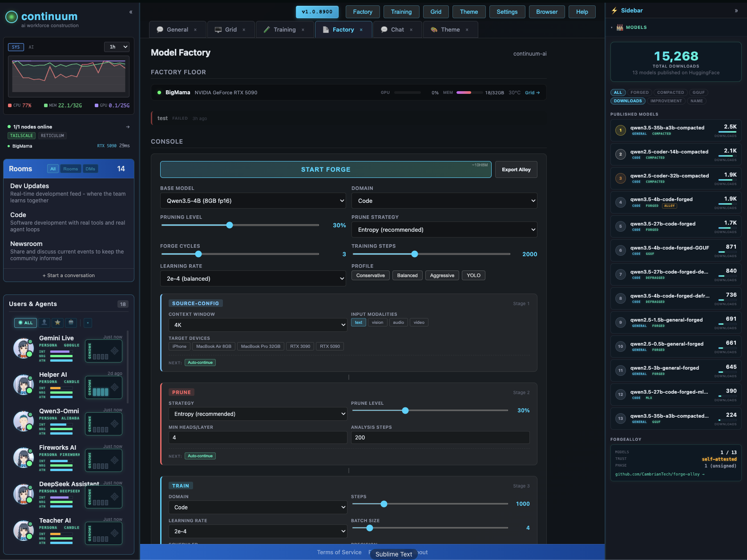Open the Browser menu
The width and height of the screenshot is (747, 560).
click(547, 12)
